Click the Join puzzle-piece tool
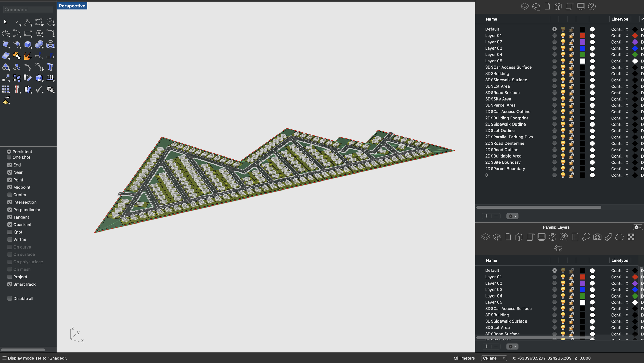The width and height of the screenshot is (644, 363). click(x=16, y=56)
